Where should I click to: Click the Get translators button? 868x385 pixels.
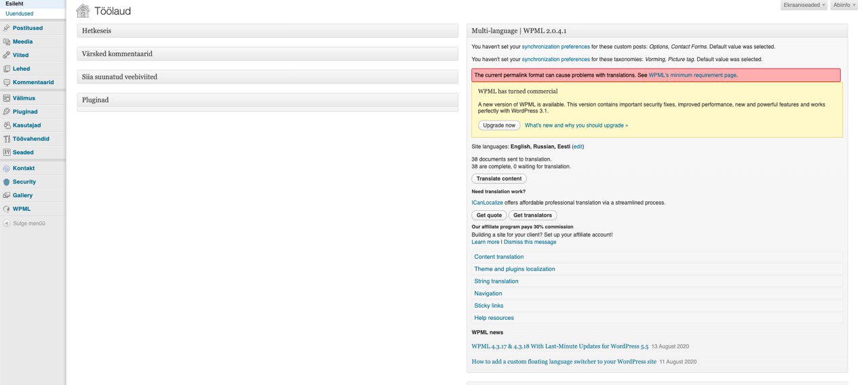click(x=533, y=216)
